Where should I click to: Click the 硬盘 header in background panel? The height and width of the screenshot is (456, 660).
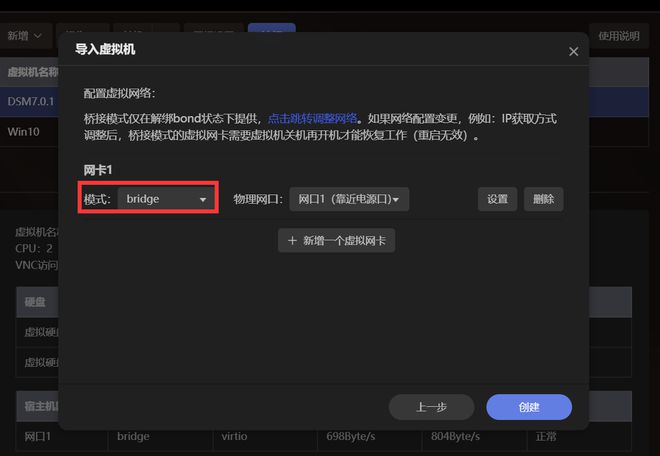[35, 302]
